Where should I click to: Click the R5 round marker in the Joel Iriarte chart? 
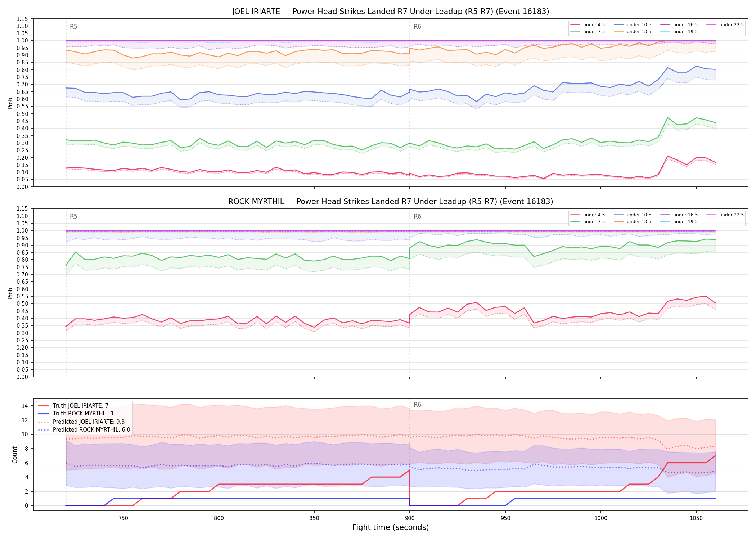[73, 27]
